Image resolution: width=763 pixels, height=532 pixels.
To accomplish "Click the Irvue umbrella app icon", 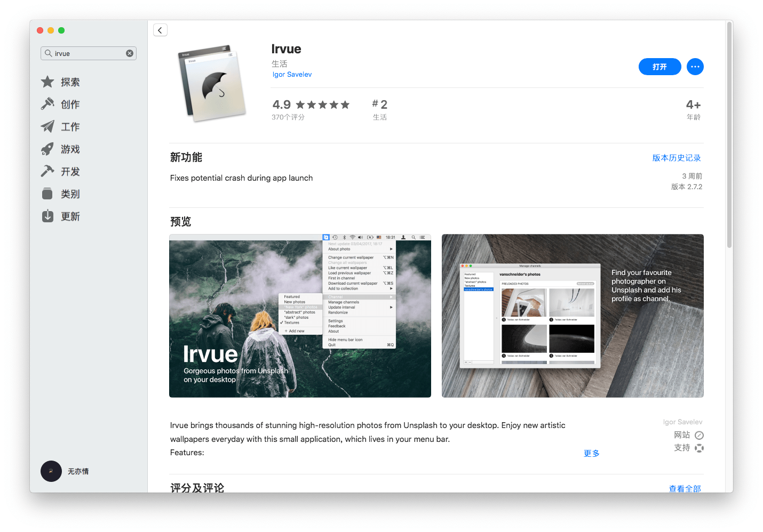I will click(212, 83).
